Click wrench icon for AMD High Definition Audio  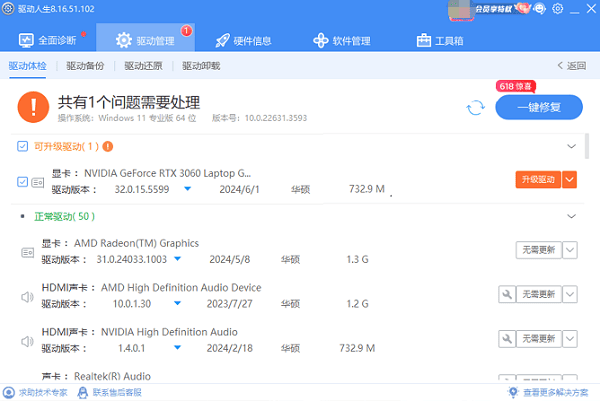click(x=506, y=295)
